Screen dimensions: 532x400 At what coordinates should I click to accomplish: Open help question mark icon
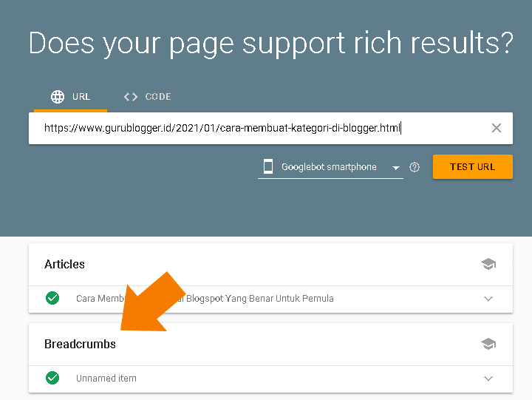[415, 167]
